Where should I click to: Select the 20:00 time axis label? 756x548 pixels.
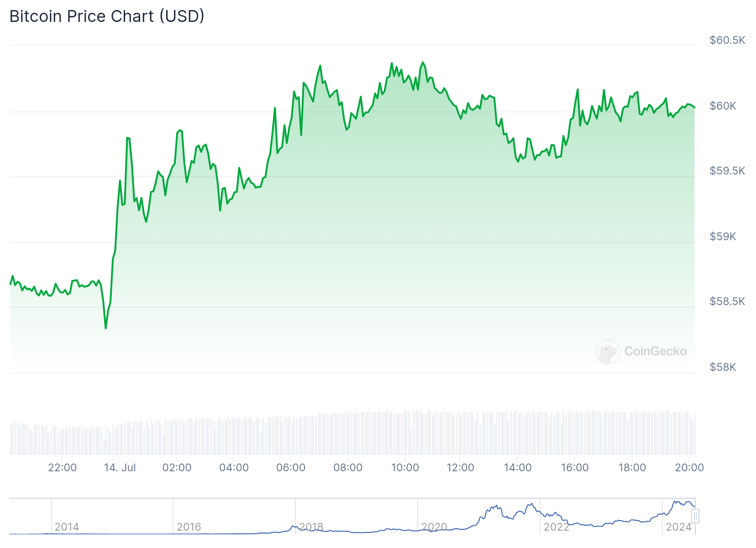(689, 468)
